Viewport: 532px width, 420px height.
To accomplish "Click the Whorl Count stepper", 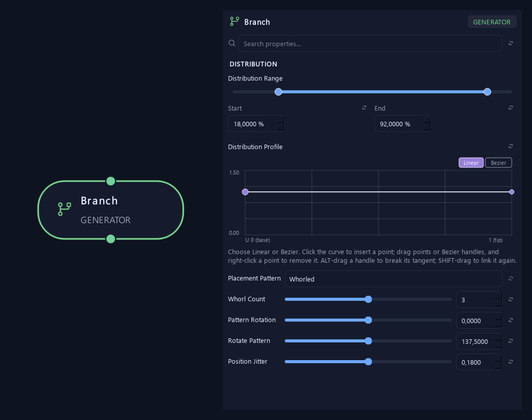I will [x=499, y=300].
